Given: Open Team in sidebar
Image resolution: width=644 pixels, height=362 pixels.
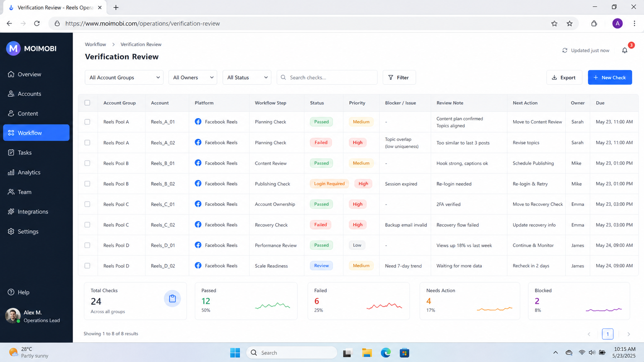Looking at the screenshot, I should [36, 192].
